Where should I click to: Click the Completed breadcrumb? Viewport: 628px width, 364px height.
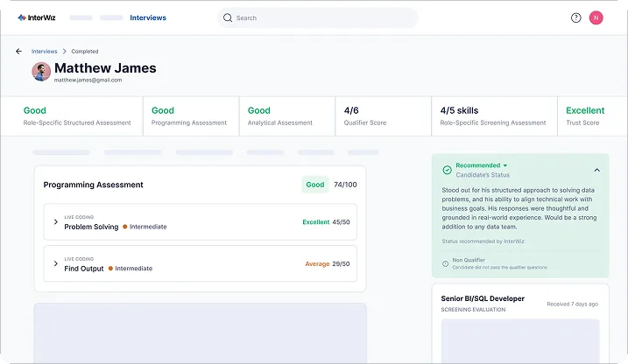84,52
